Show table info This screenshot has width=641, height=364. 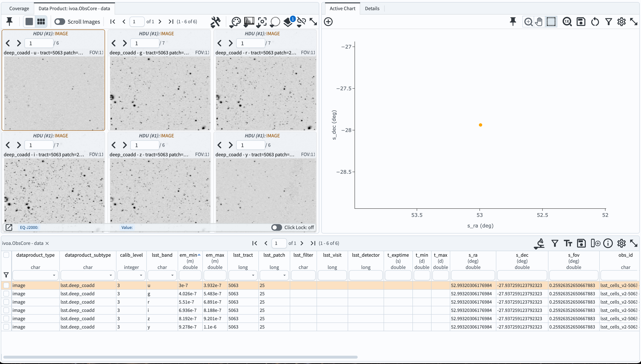[608, 243]
